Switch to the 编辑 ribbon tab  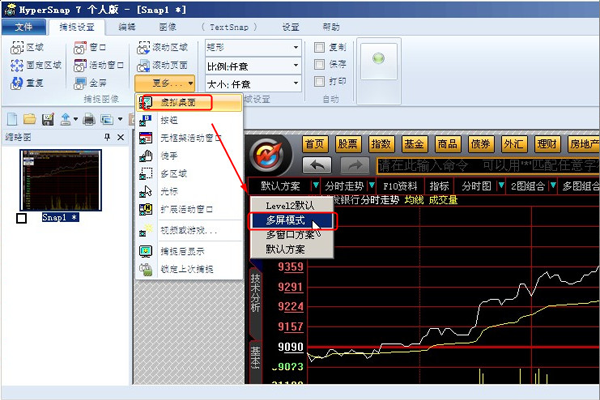tap(127, 27)
